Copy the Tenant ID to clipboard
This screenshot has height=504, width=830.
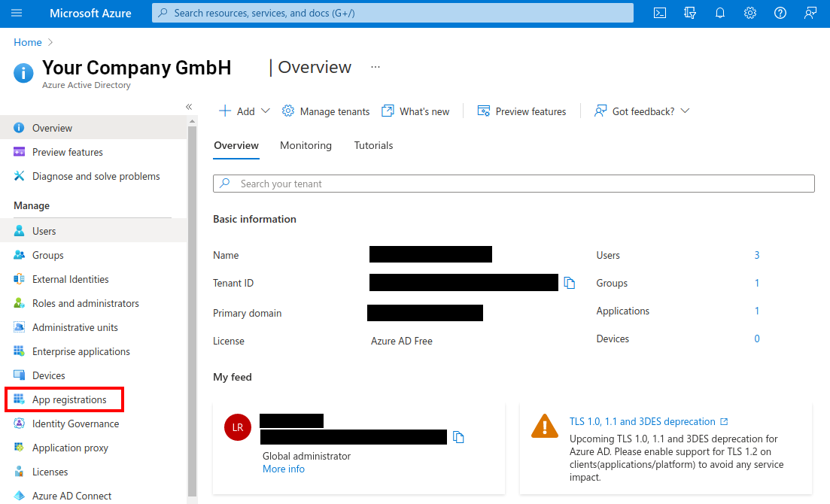(570, 283)
